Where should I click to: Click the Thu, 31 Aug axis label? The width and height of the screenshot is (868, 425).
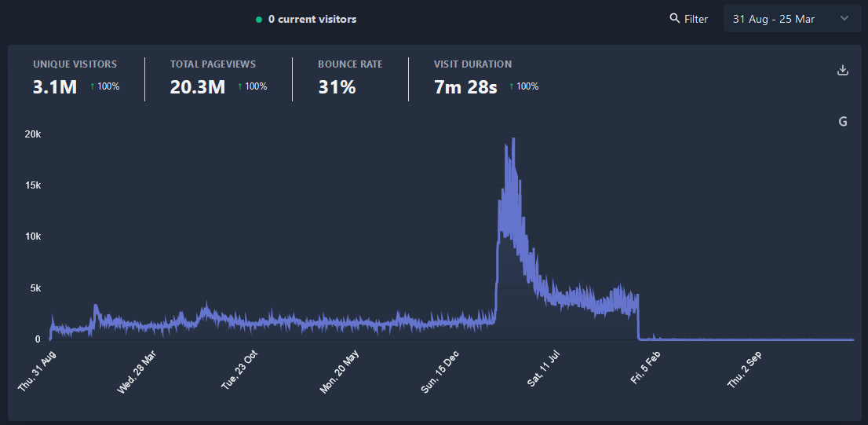(36, 371)
